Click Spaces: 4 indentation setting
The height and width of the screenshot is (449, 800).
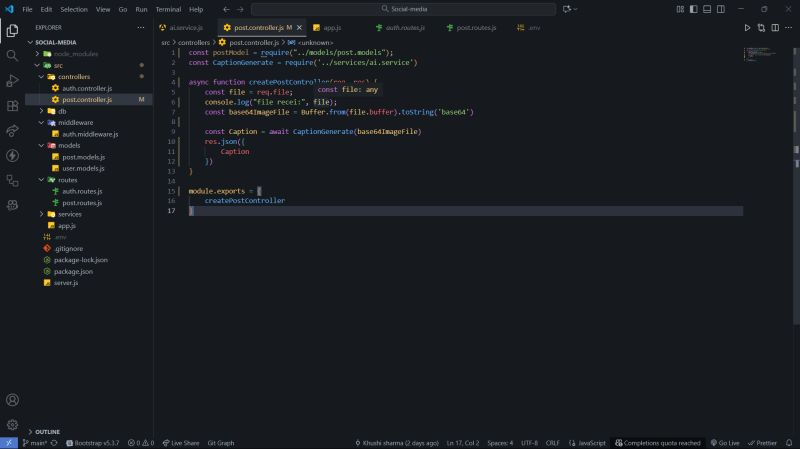pyautogui.click(x=500, y=443)
